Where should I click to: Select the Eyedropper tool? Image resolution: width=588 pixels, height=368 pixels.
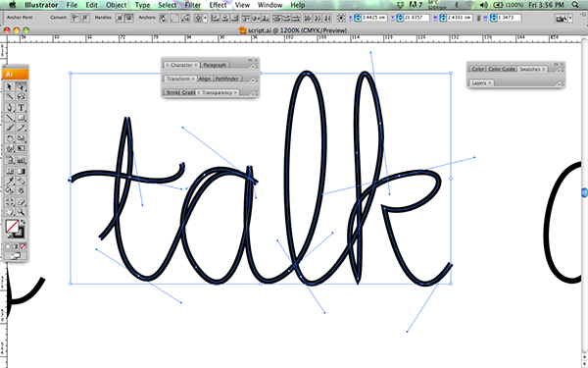coord(10,181)
